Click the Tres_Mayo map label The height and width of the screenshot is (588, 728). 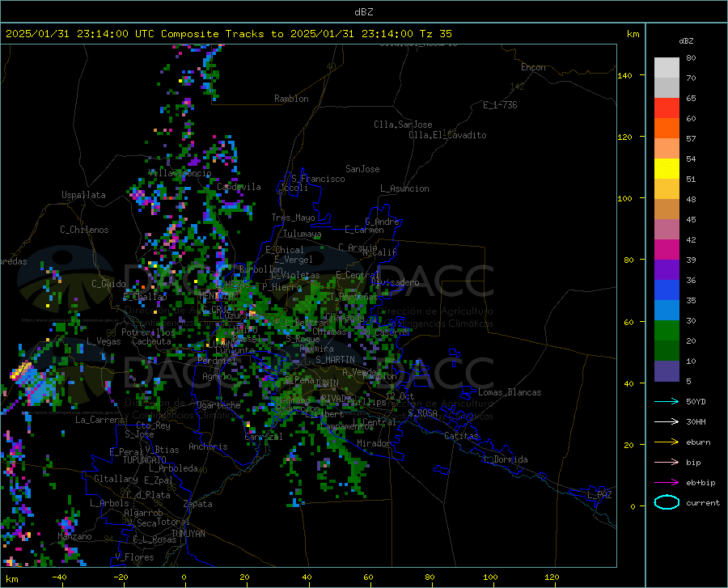tap(293, 218)
